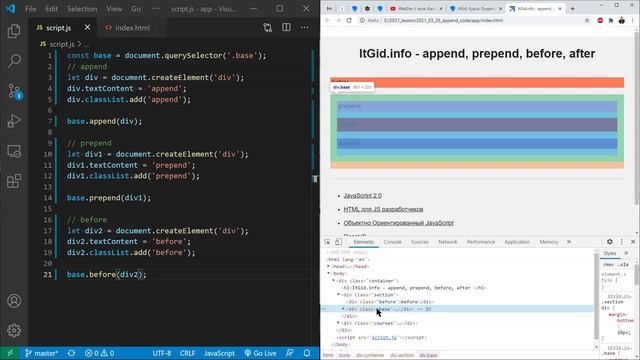Viewport: 640px width, 360px height.
Task: Close the script.js editor tab
Action: (87, 27)
